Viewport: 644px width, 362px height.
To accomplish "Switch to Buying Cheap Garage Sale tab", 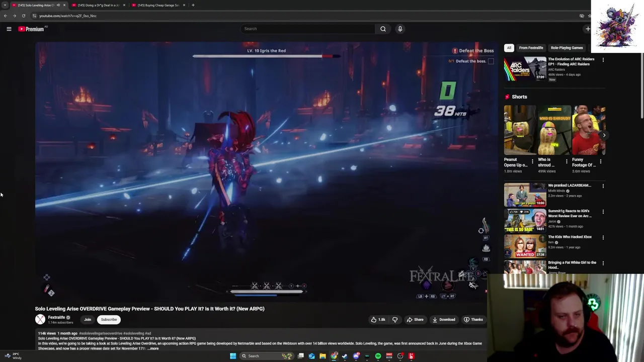I will pyautogui.click(x=158, y=5).
